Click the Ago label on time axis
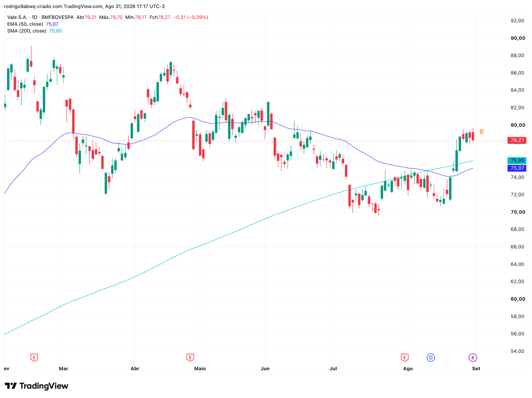This screenshot has width=532, height=398. tap(408, 368)
